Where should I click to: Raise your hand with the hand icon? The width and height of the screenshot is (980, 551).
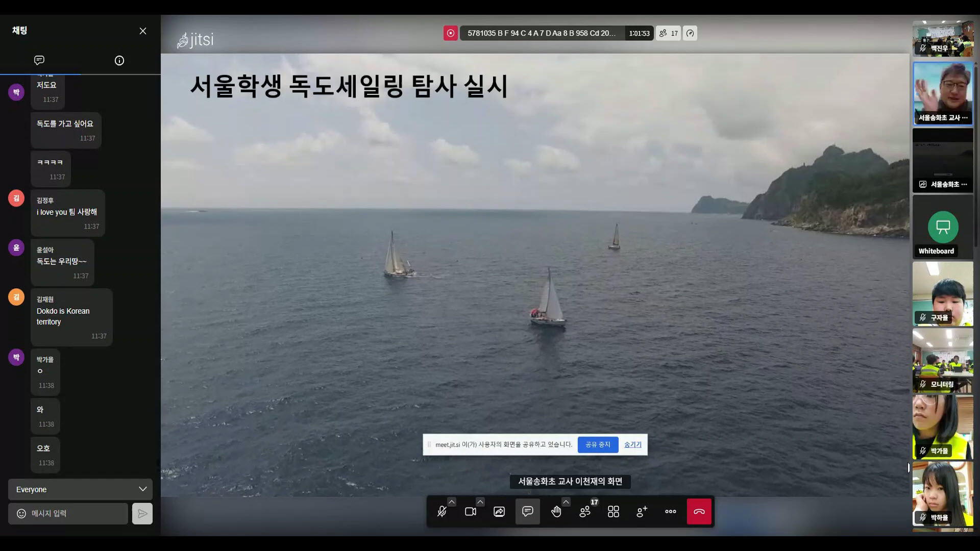(556, 512)
